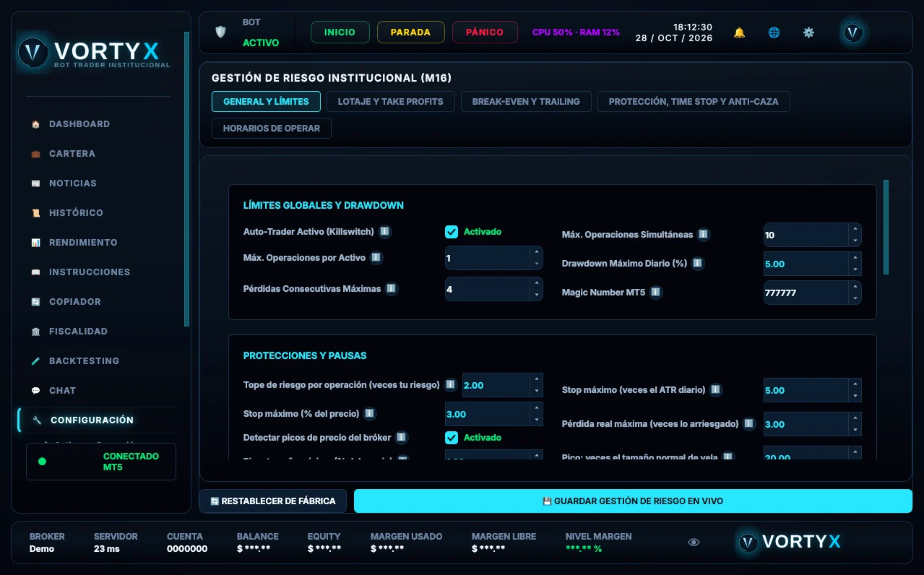The height and width of the screenshot is (575, 924).
Task: Toggle eye icon to reveal account balances
Action: [694, 542]
